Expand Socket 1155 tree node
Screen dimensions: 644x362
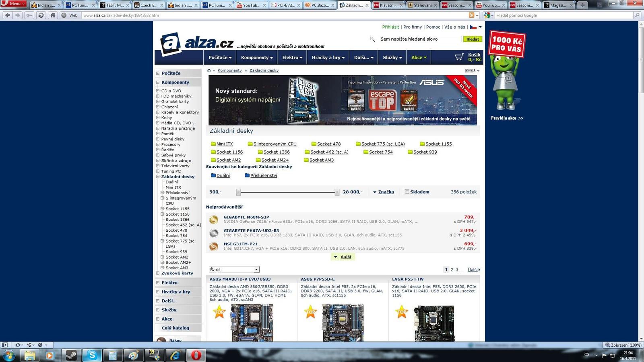click(x=162, y=209)
